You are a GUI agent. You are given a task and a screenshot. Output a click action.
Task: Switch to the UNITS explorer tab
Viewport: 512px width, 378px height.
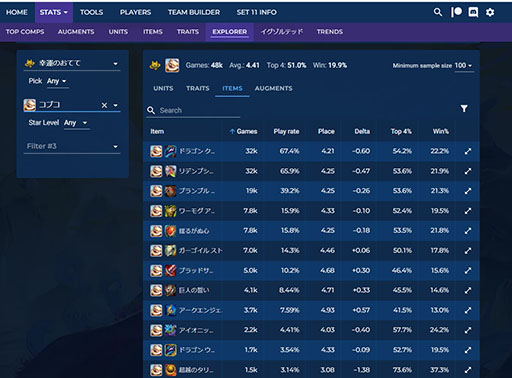(163, 88)
